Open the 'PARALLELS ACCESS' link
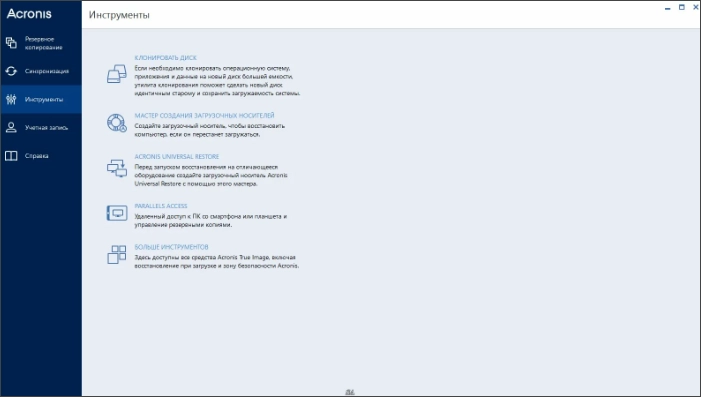The image size is (701, 397). click(x=160, y=206)
